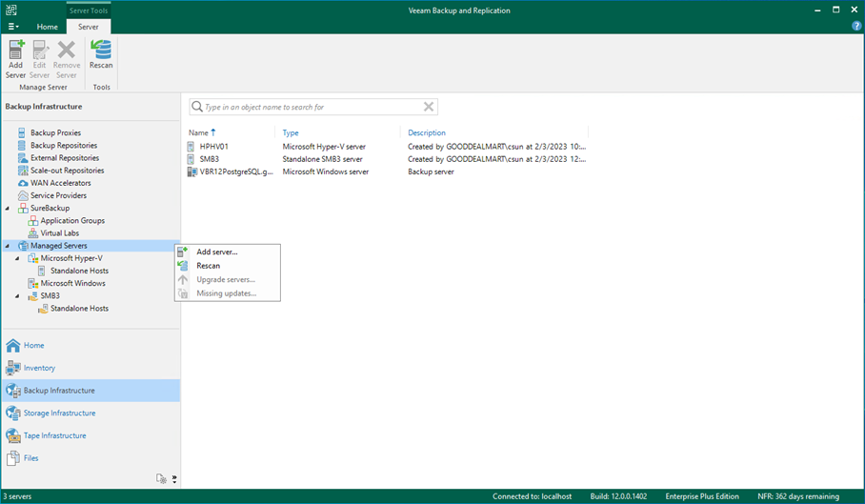Click the Enterprise Plus Edition status text
Screen dimensions: 865x504
point(702,496)
